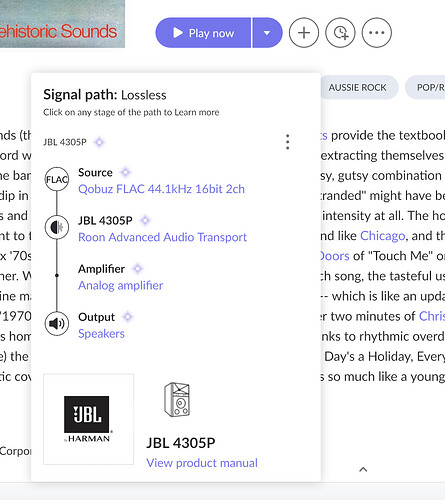Open the Analog amplifier link
This screenshot has height=500, width=445.
120,285
